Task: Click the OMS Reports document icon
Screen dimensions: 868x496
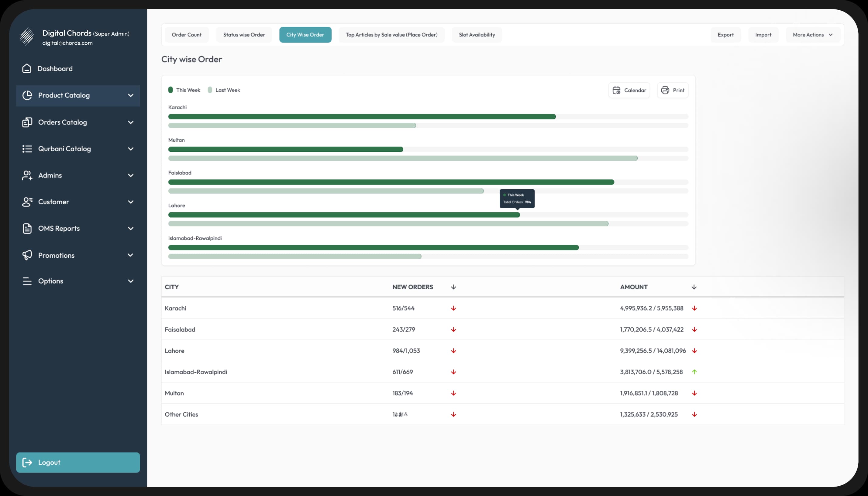Action: click(27, 229)
